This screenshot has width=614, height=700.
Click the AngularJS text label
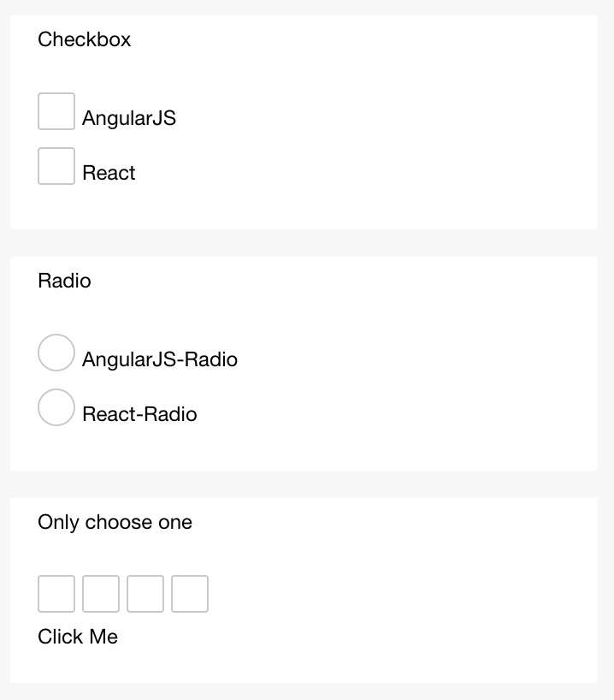[x=129, y=118]
